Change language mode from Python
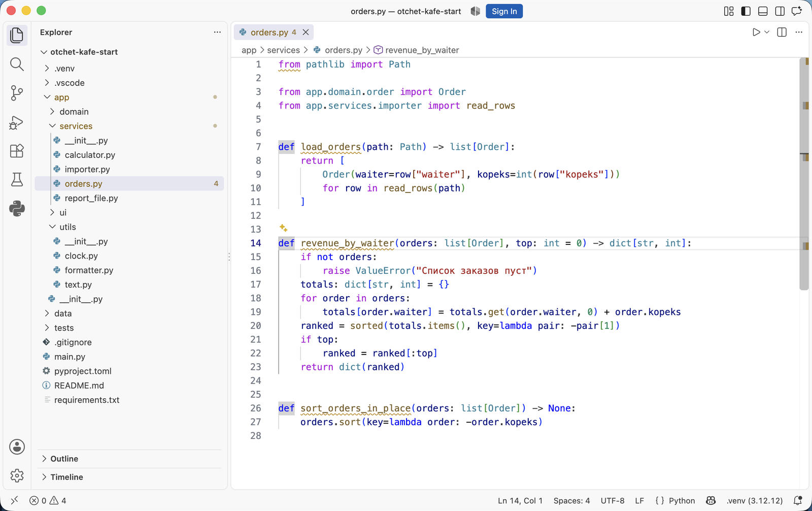Viewport: 812px width, 511px height. click(682, 500)
